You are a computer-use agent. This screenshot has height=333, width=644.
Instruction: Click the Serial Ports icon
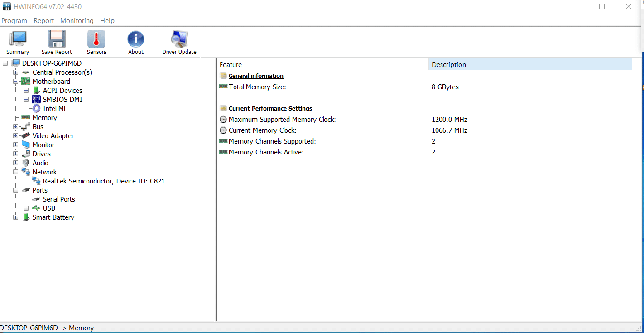[36, 199]
